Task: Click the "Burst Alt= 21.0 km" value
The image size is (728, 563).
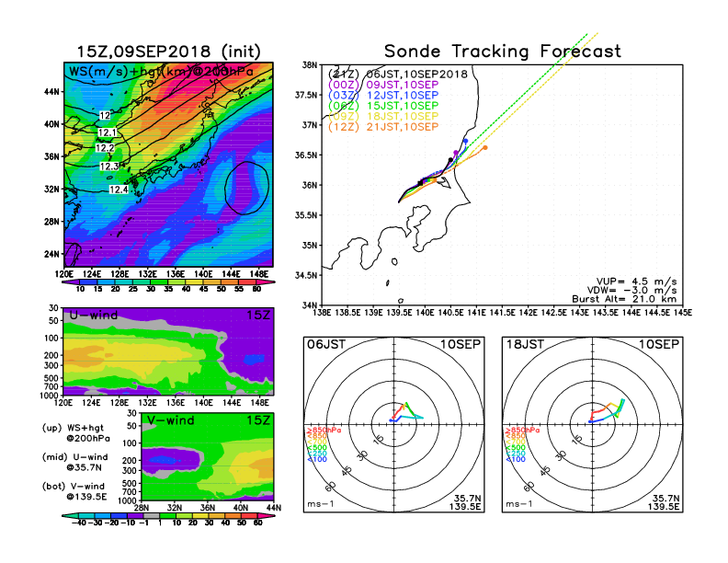Action: pyautogui.click(x=624, y=299)
